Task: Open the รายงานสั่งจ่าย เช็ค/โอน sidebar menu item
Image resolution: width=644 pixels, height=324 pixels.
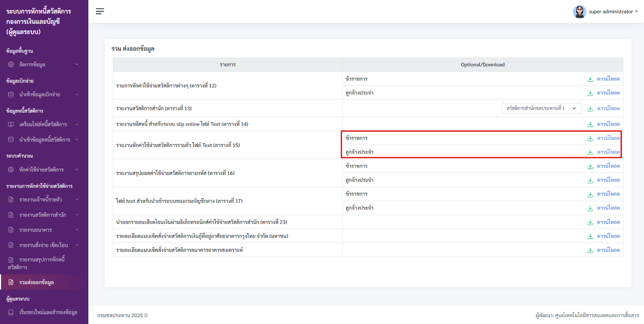Action: (x=44, y=245)
